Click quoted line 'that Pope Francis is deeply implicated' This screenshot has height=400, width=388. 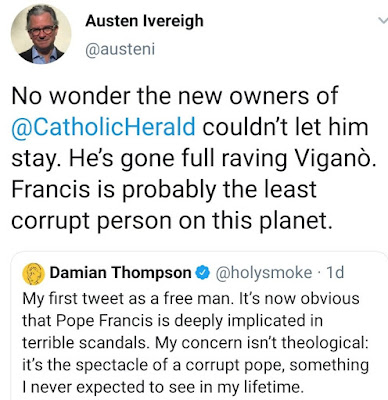pos(173,321)
